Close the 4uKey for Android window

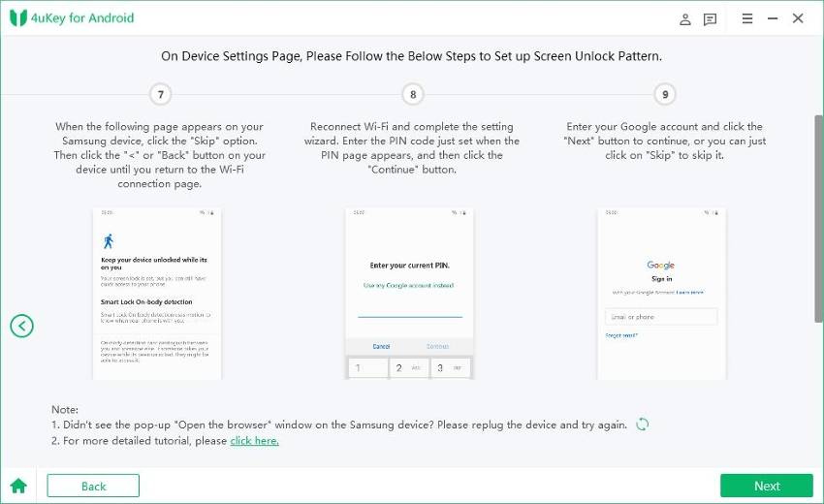point(798,18)
